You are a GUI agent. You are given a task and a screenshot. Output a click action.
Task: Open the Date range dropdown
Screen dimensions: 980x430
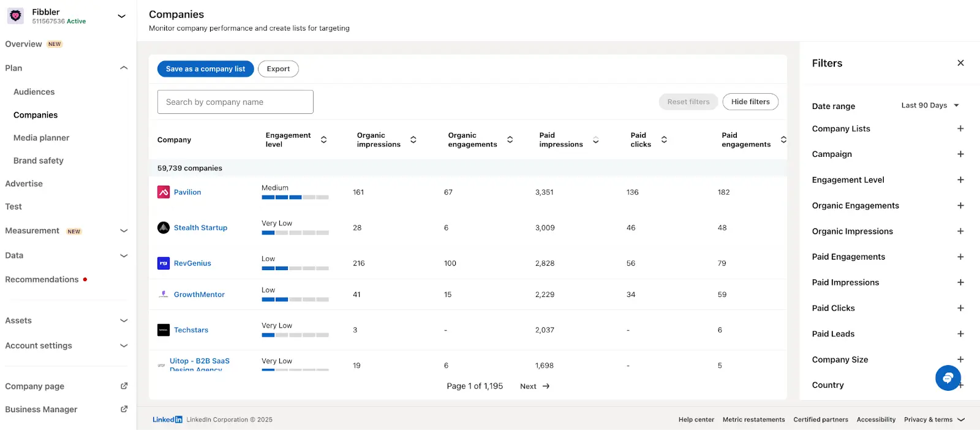point(930,105)
